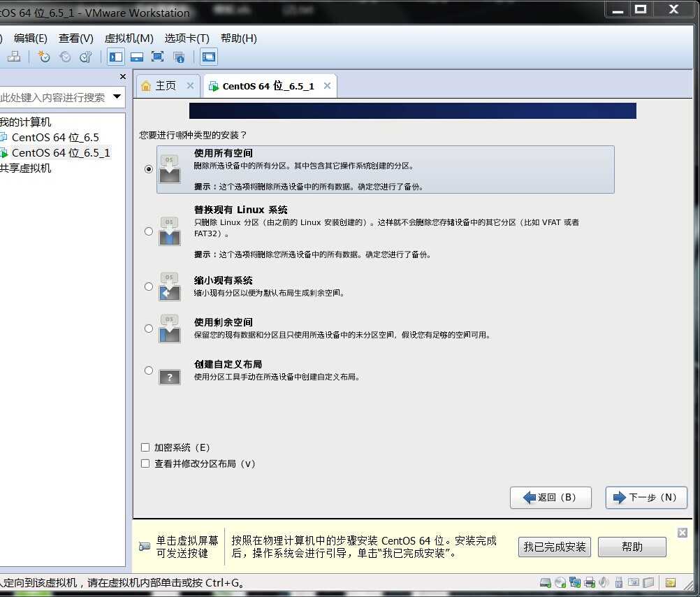
Task: Click the Unity mode toolbar icon
Action: click(x=179, y=57)
